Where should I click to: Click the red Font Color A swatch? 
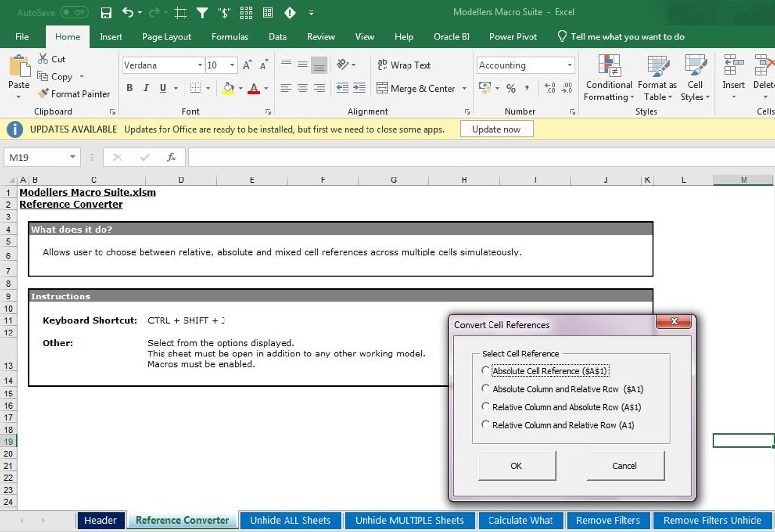[254, 88]
